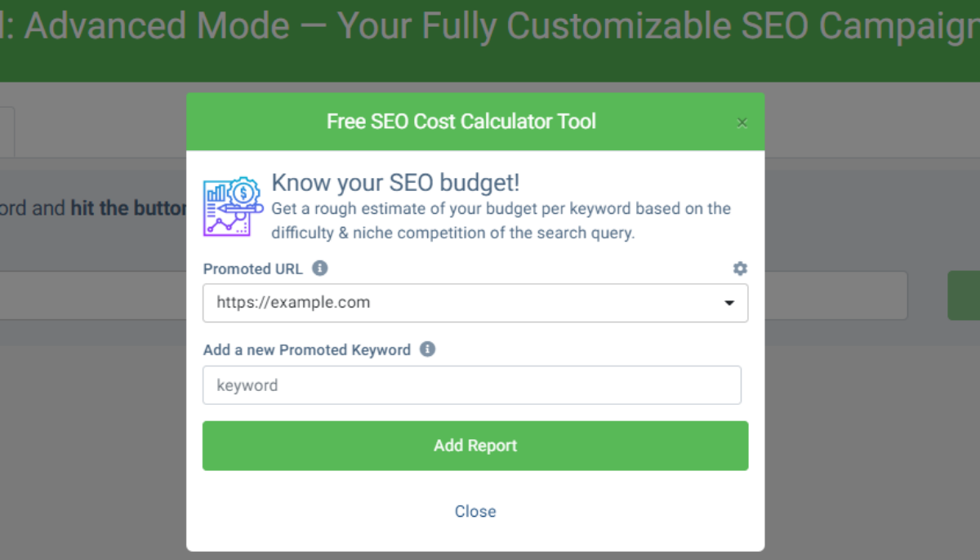Click the Close link below Add Report
The height and width of the screenshot is (560, 980).
(x=475, y=511)
